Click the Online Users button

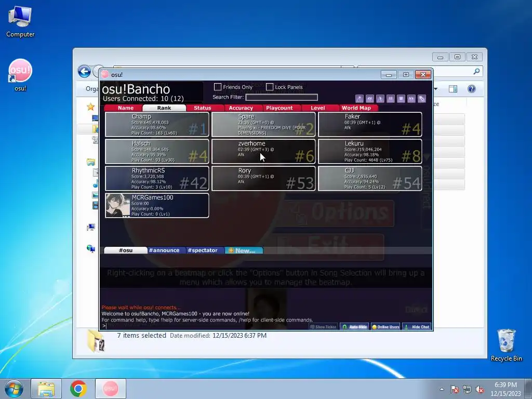pos(386,327)
